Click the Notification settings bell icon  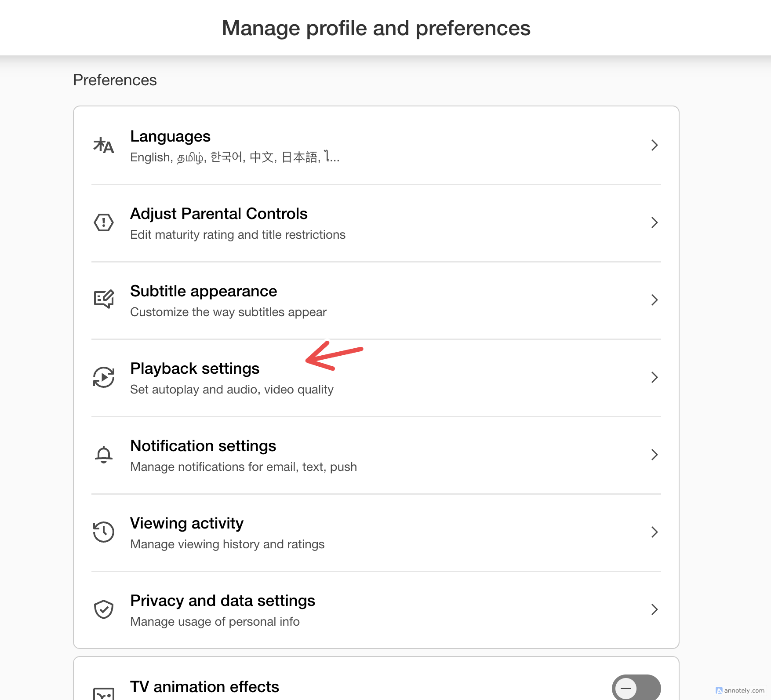(104, 455)
